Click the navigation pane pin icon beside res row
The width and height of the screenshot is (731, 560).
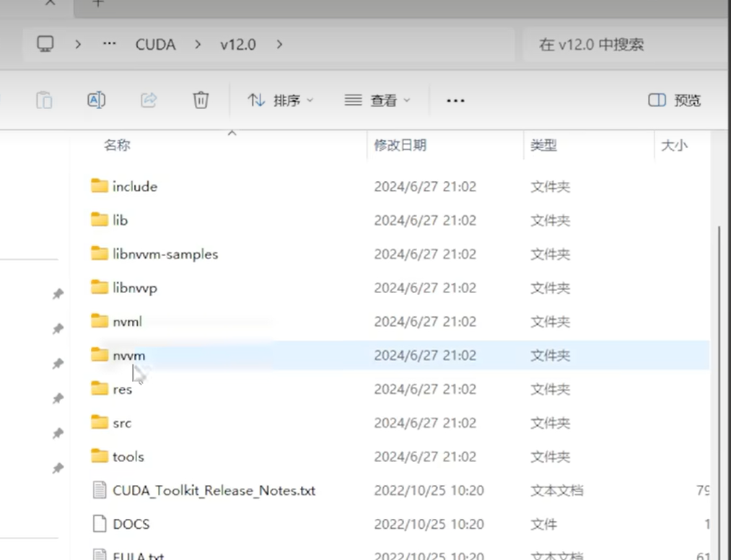(58, 398)
